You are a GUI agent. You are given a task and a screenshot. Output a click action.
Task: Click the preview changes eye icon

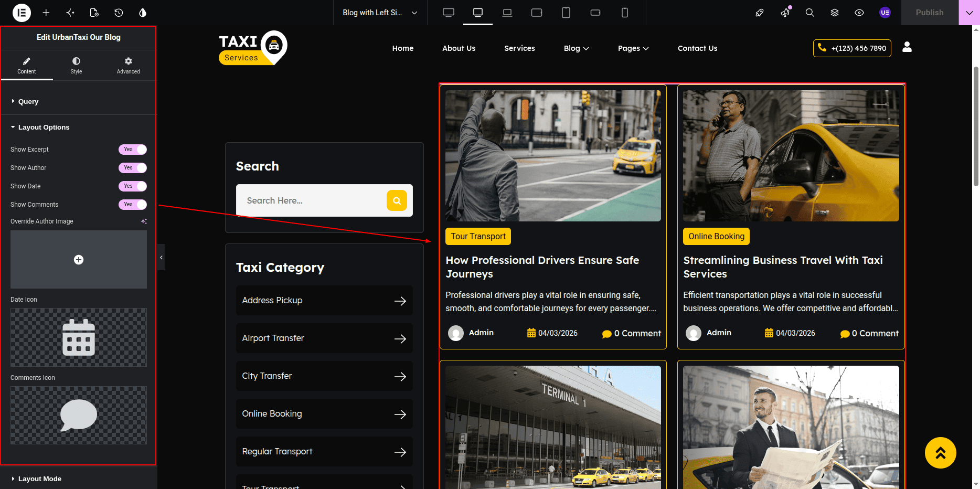click(859, 13)
